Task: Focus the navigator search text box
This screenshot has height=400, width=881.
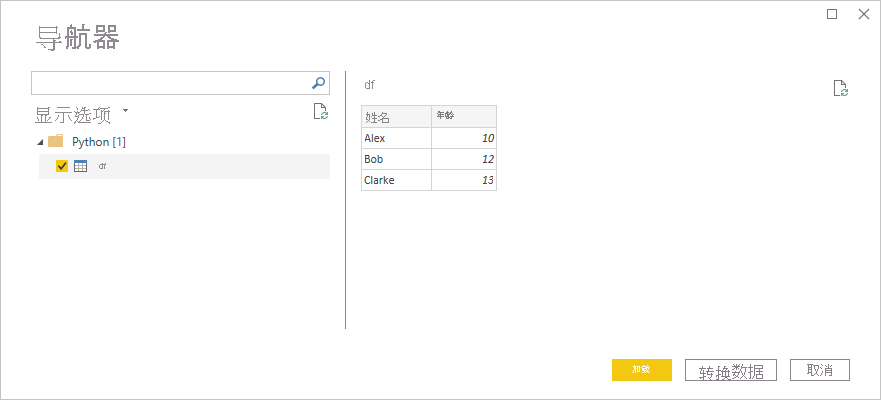Action: coord(170,83)
